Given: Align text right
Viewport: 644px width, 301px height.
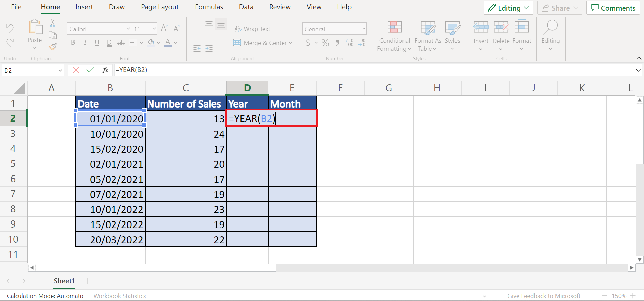Looking at the screenshot, I should tap(221, 36).
